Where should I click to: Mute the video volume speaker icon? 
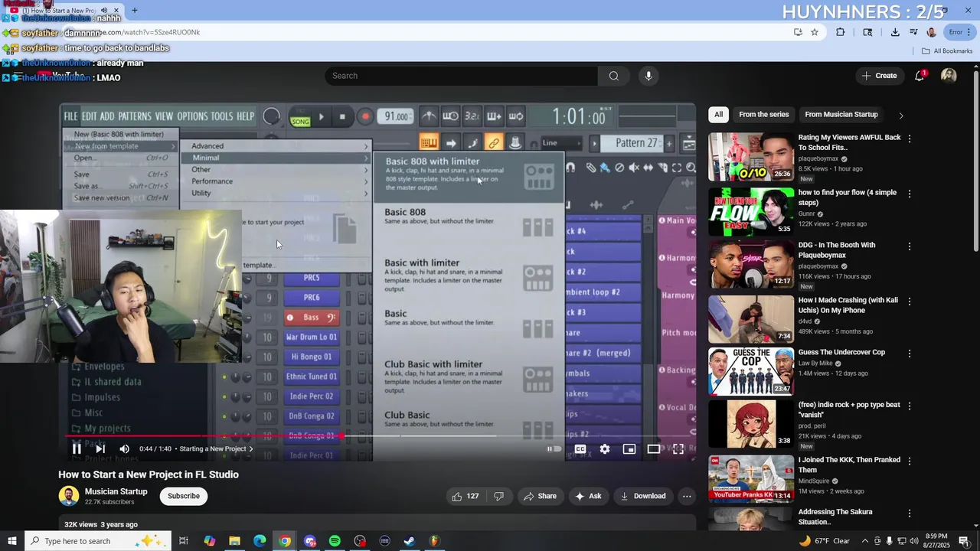point(124,449)
